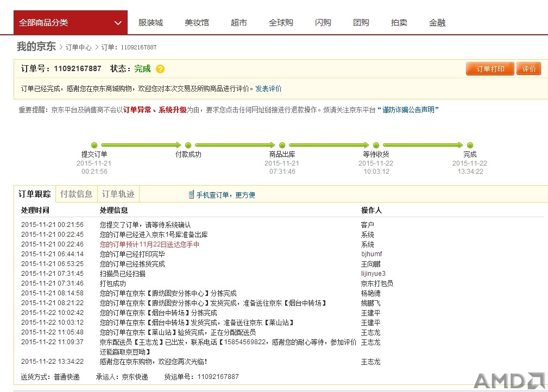Click the order number 11092167887 in the header
The image size is (548, 392).
point(77,68)
